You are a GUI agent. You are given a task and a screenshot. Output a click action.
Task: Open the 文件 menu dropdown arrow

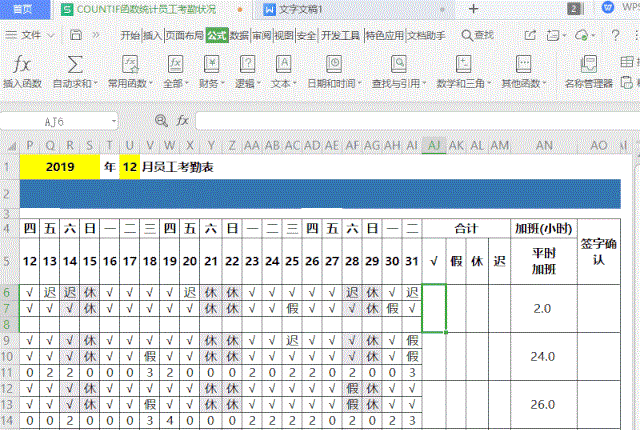(51, 35)
